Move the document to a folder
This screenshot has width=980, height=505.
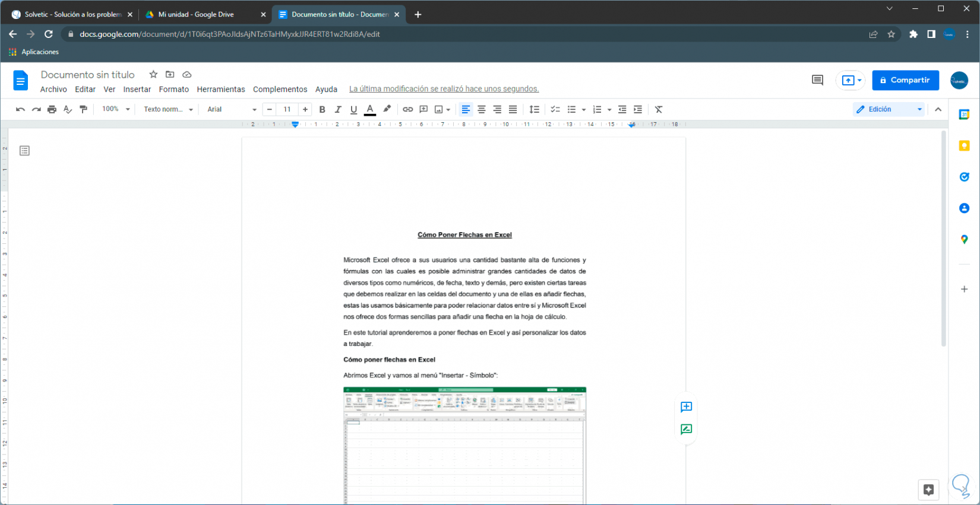[x=170, y=74]
